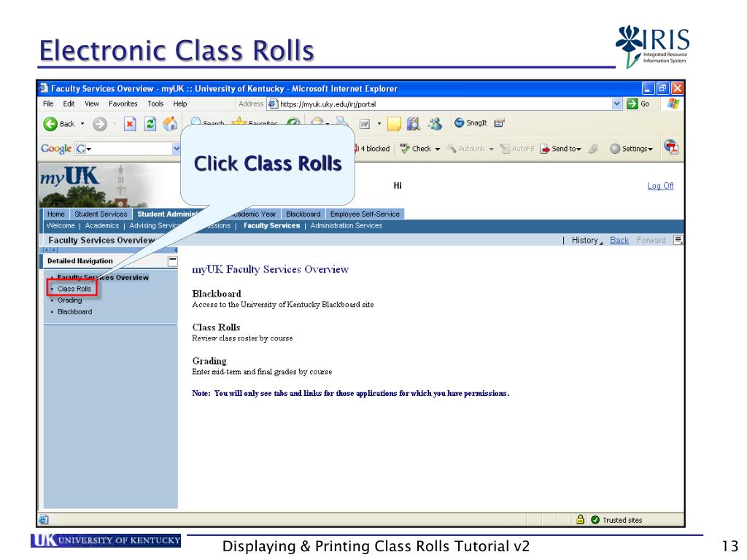Open the address bar dropdown
The width and height of the screenshot is (747, 560).
(617, 104)
